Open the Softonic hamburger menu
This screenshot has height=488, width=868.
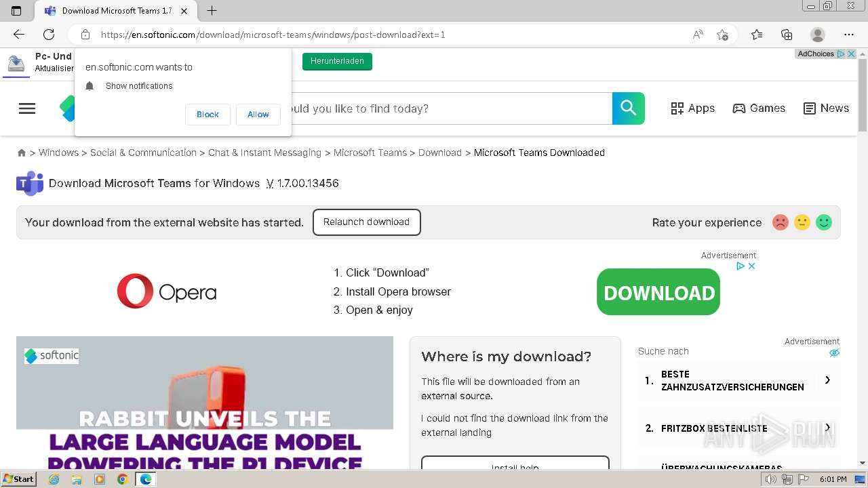(x=27, y=108)
